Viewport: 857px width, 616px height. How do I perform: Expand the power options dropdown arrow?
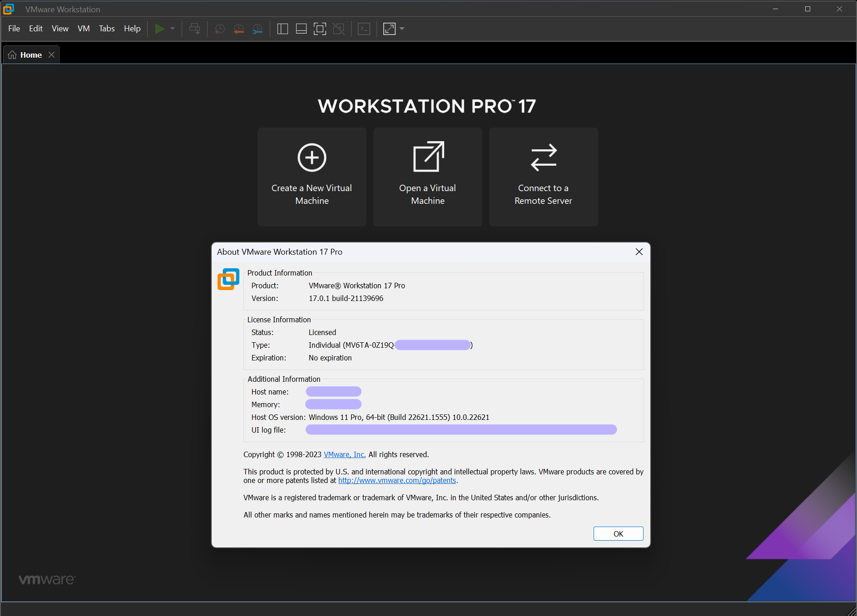[173, 29]
